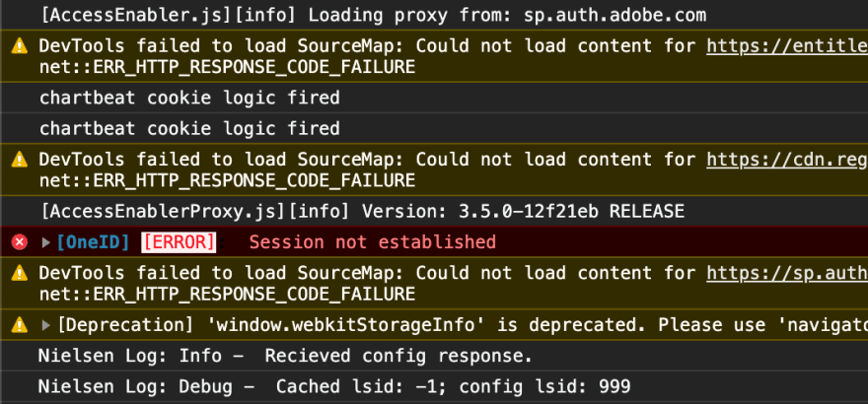Select the first chartbeat cookie logic fired message
The height and width of the screenshot is (404, 868).
[189, 98]
